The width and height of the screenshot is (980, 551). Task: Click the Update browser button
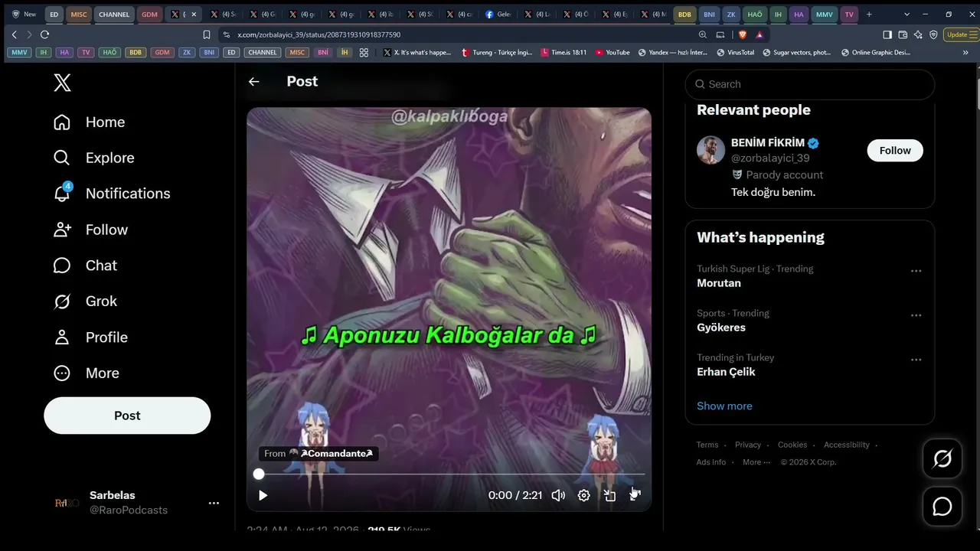pos(960,34)
